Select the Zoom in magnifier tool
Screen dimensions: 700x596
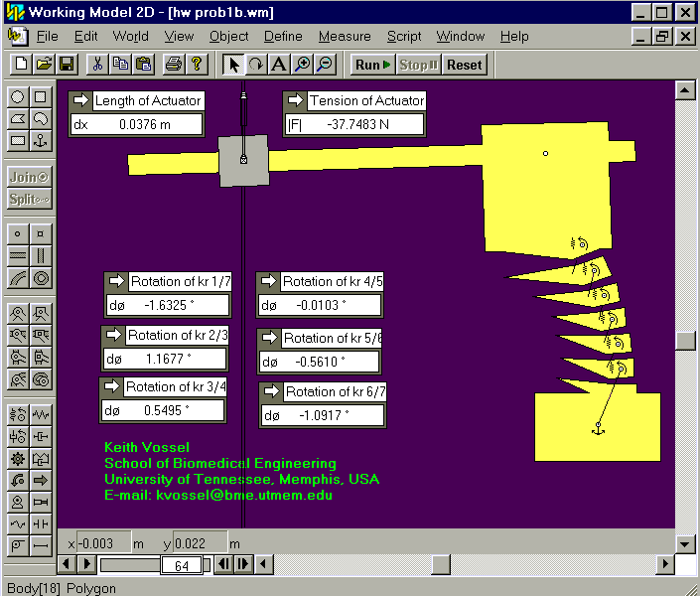point(302,65)
